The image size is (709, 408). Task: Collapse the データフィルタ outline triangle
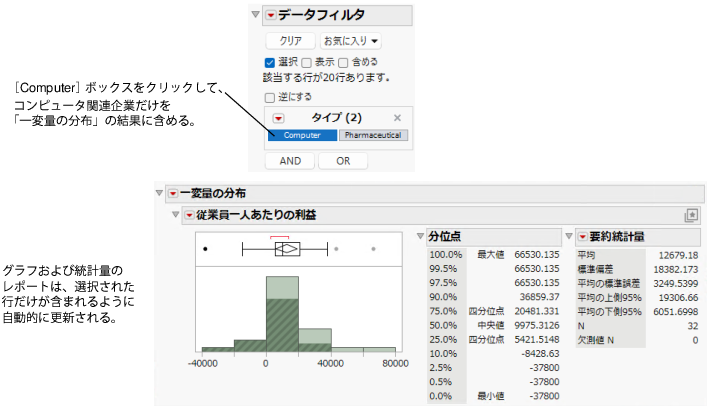(x=255, y=14)
